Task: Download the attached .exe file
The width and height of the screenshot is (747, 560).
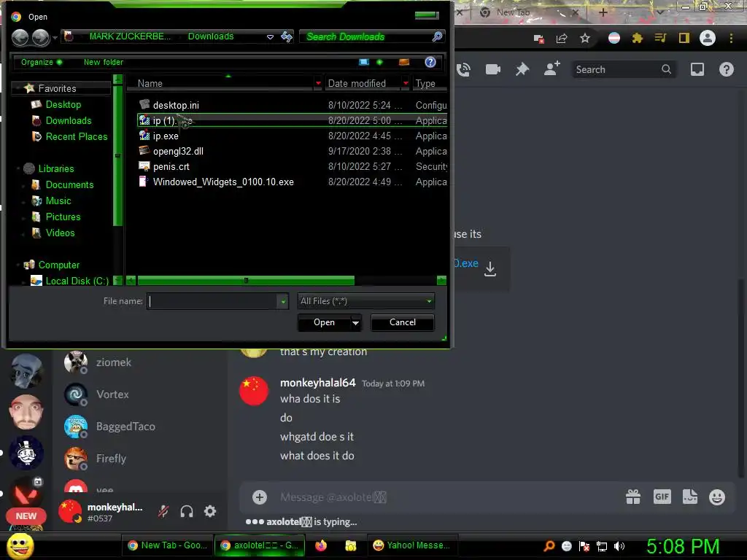Action: pos(490,269)
